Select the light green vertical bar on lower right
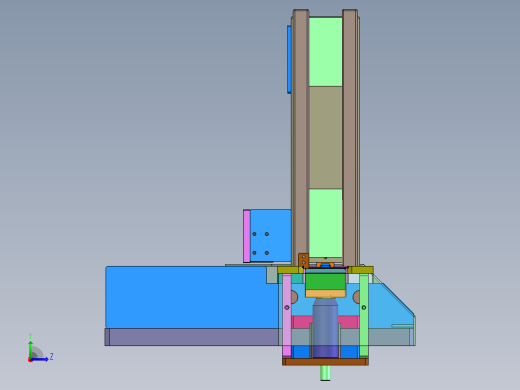Screen dimensions: 520x390 [364, 316]
